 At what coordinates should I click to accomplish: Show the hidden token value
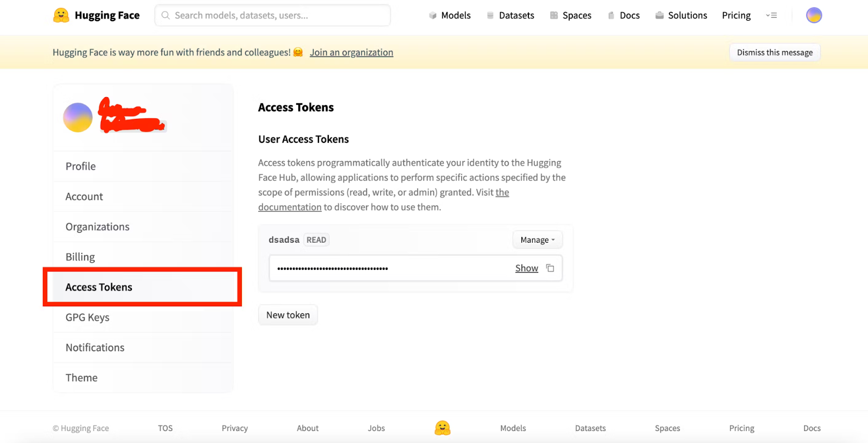(526, 268)
